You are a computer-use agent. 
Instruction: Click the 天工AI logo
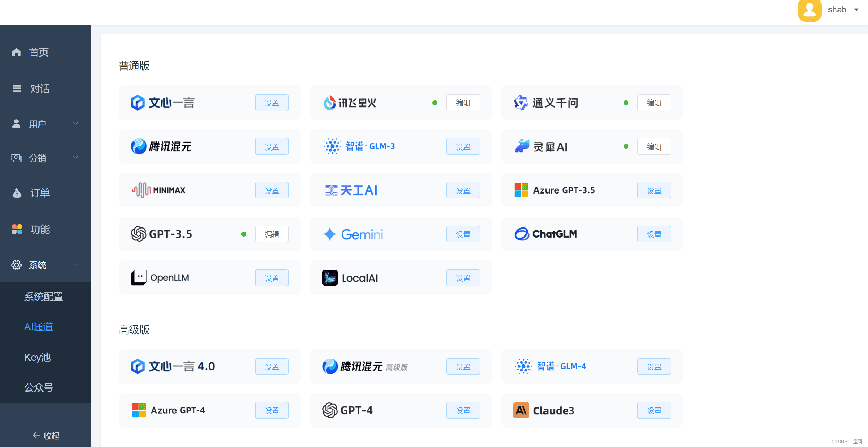pos(331,190)
